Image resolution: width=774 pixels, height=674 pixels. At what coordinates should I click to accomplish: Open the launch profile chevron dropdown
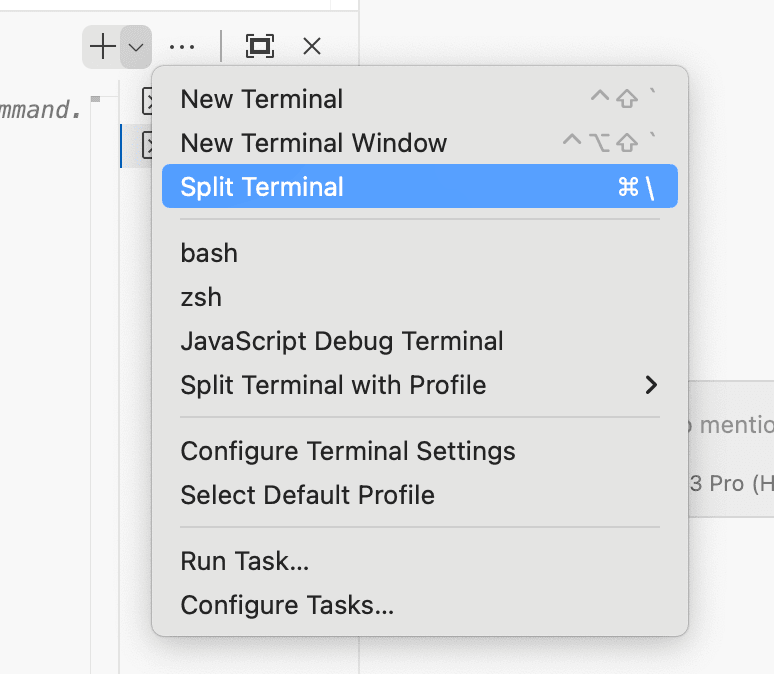(x=136, y=47)
